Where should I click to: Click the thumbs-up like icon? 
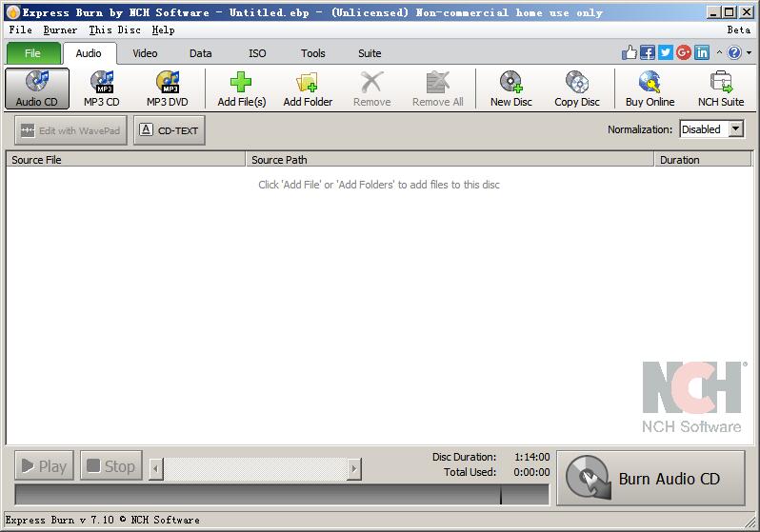coord(630,52)
